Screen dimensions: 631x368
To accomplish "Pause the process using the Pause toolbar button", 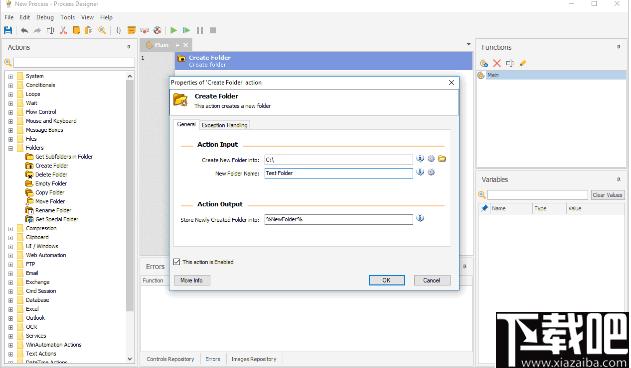I will [200, 30].
